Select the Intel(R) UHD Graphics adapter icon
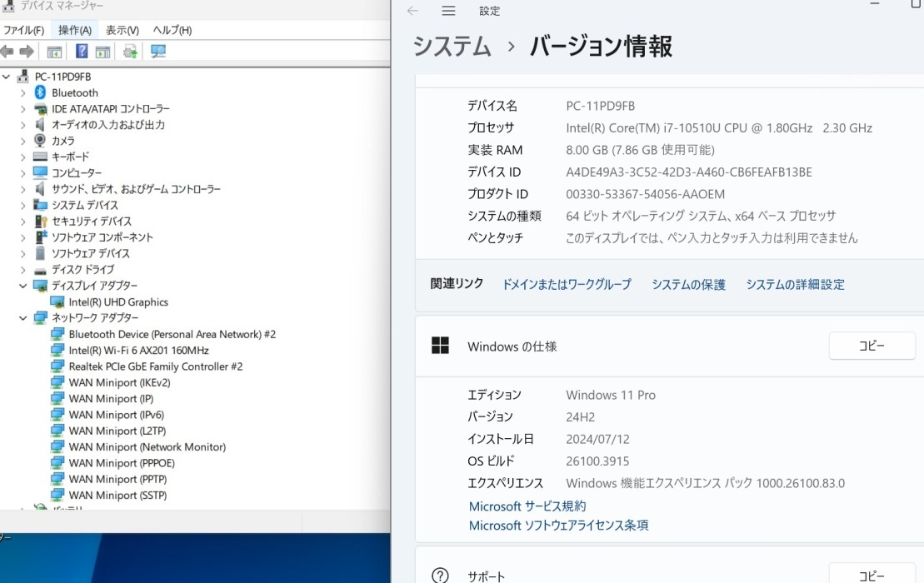This screenshot has width=924, height=583. point(57,302)
